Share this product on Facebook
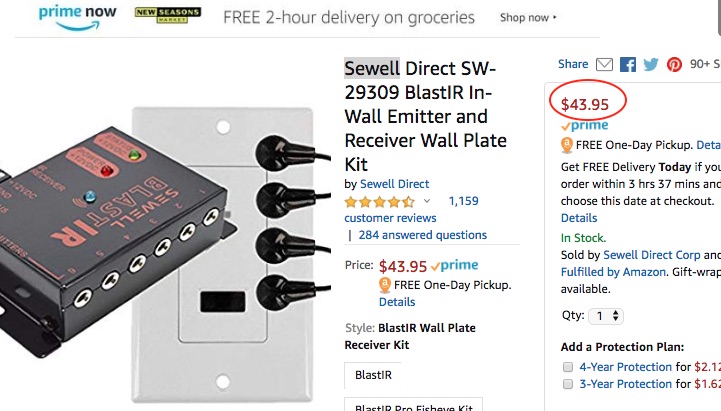This screenshot has width=721, height=411. pos(628,64)
